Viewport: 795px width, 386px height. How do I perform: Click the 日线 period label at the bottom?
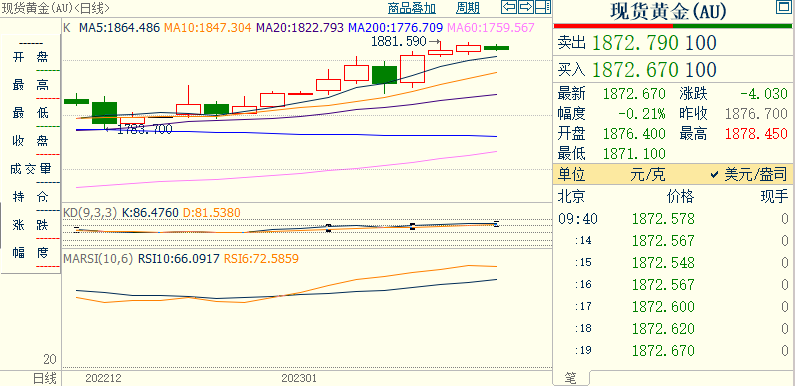pos(45,378)
